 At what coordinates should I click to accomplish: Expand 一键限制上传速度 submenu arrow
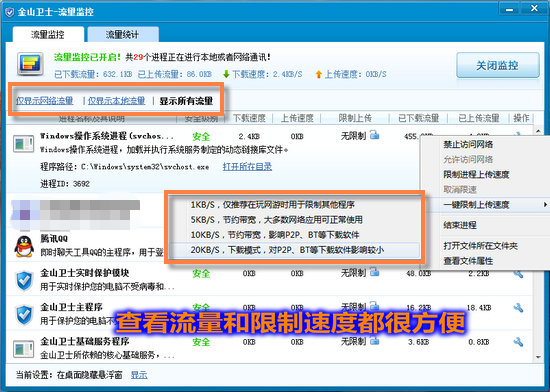(x=545, y=204)
